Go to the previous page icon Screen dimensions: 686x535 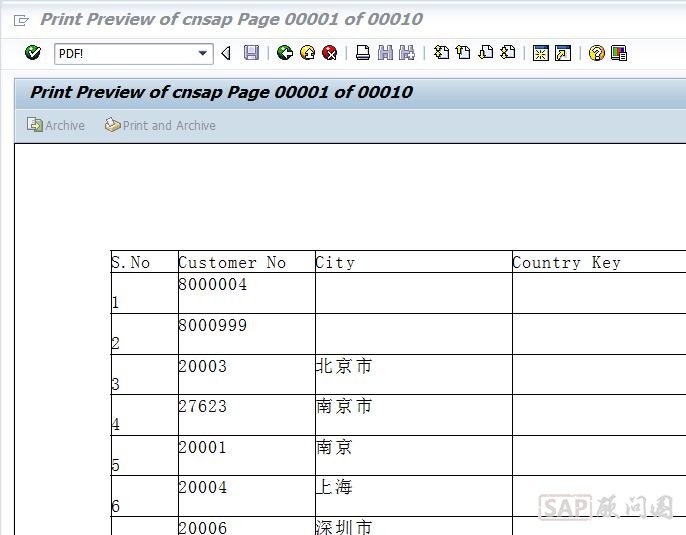[463, 53]
